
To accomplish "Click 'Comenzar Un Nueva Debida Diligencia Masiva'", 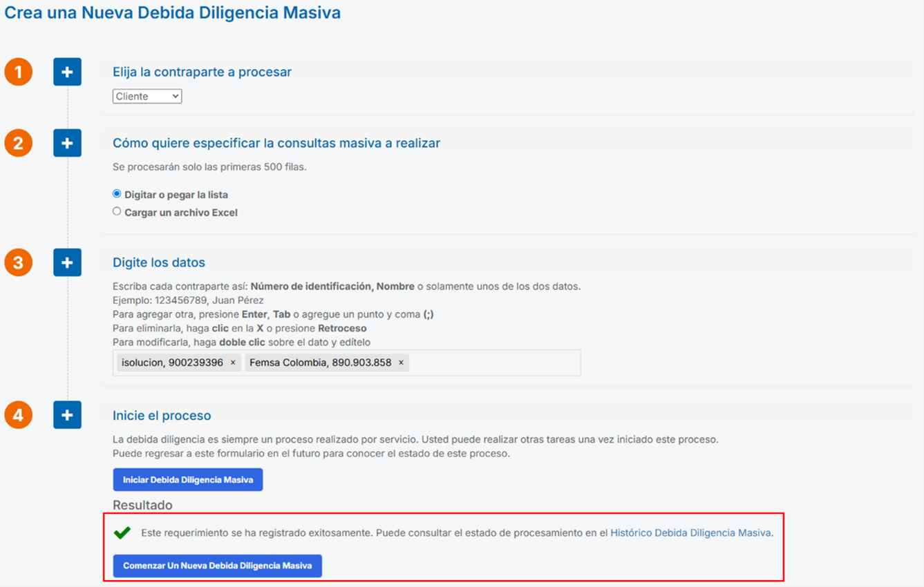I will point(217,566).
